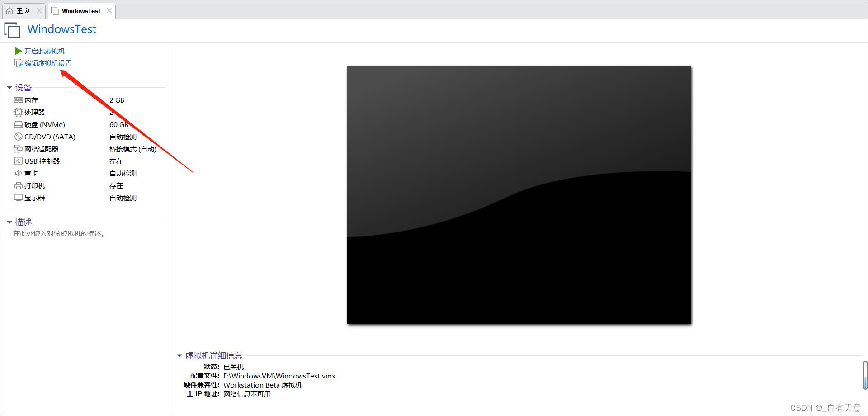Collapse the 虚拟机详细信息 section
The height and width of the screenshot is (416, 868).
(x=179, y=356)
